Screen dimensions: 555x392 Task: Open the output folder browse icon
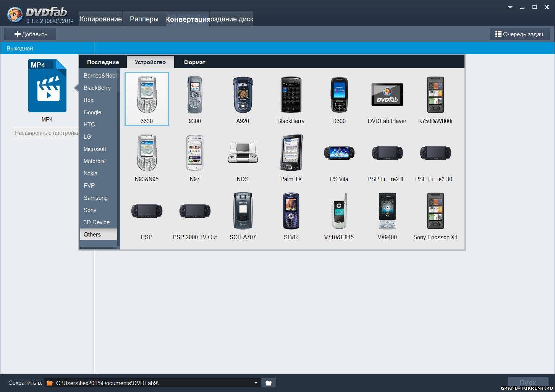tap(269, 383)
